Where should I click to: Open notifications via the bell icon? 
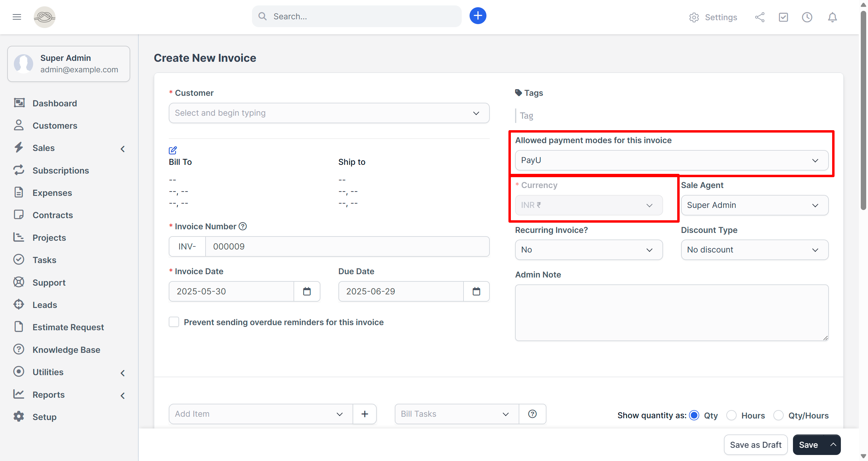click(x=832, y=17)
